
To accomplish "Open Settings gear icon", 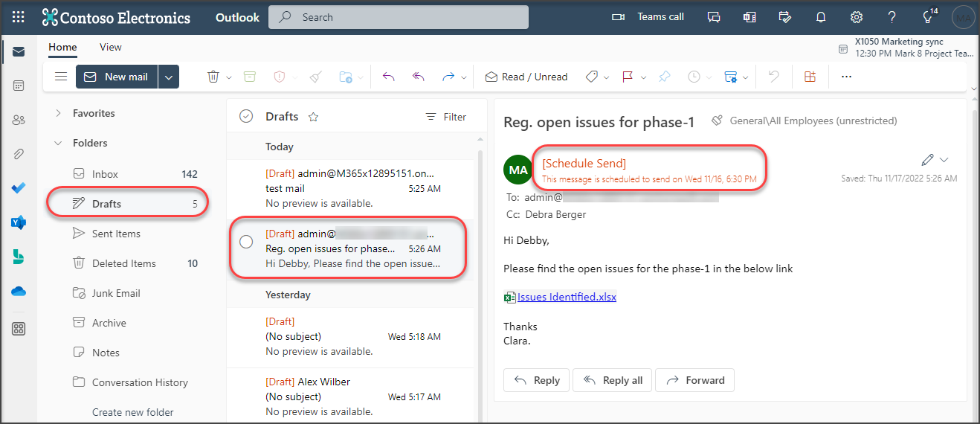I will click(857, 16).
